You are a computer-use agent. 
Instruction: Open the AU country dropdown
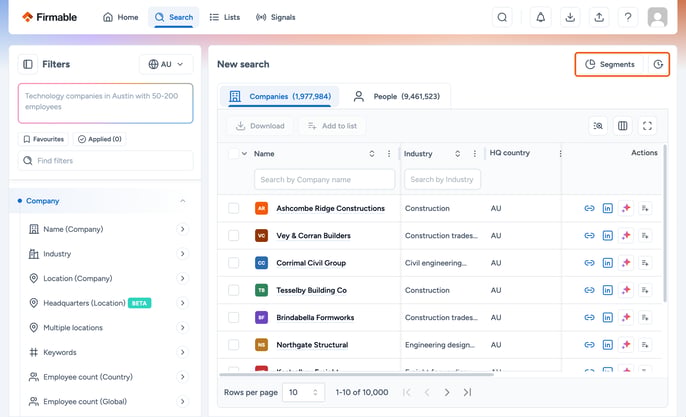(x=166, y=64)
